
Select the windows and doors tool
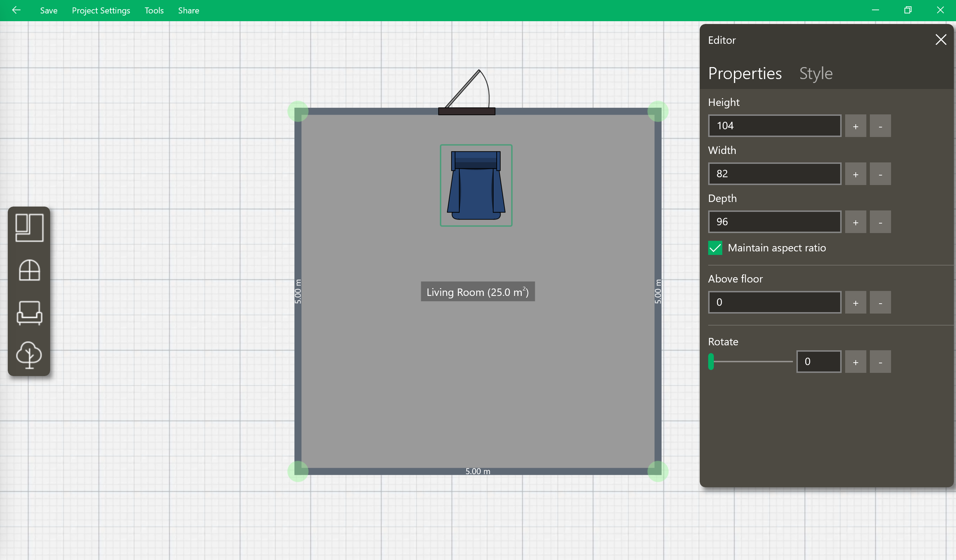click(29, 270)
